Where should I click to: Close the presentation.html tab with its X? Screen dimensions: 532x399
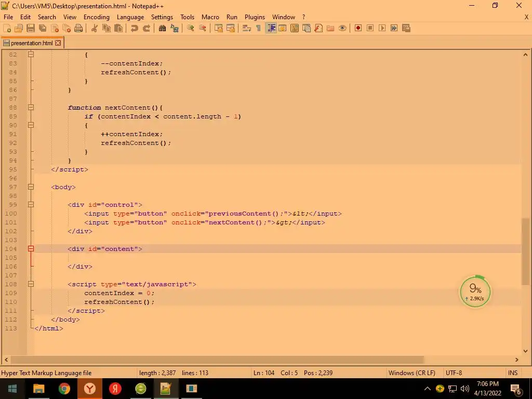58,43
